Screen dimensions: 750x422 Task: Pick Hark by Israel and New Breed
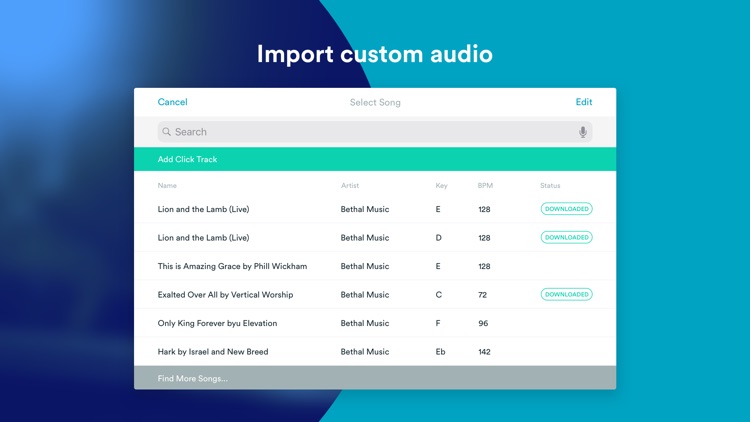coord(213,352)
